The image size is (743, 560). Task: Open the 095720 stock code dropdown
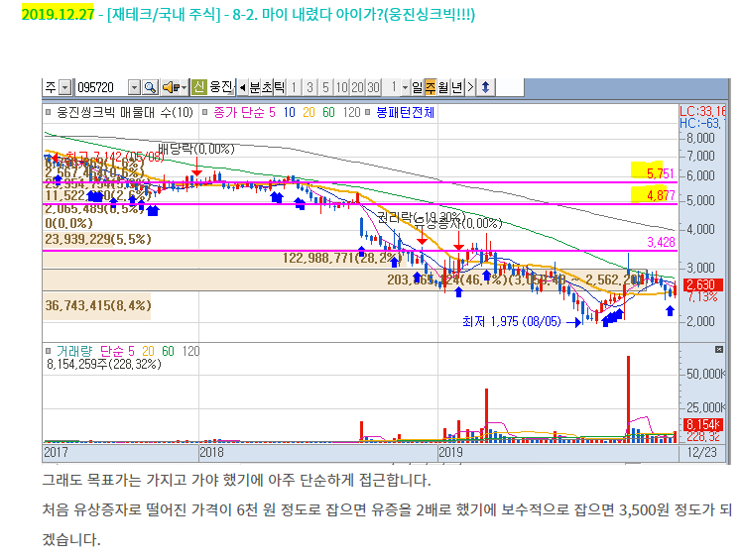point(135,87)
